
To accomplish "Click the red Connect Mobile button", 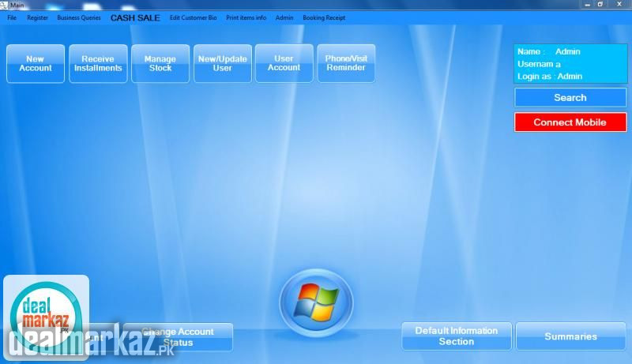I will [570, 122].
